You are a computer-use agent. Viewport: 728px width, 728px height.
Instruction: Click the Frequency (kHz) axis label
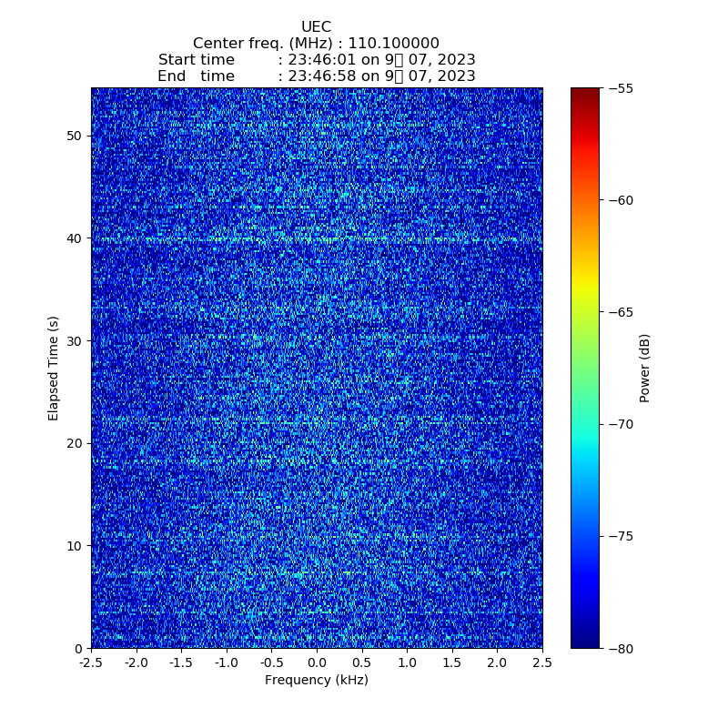pyautogui.click(x=316, y=680)
